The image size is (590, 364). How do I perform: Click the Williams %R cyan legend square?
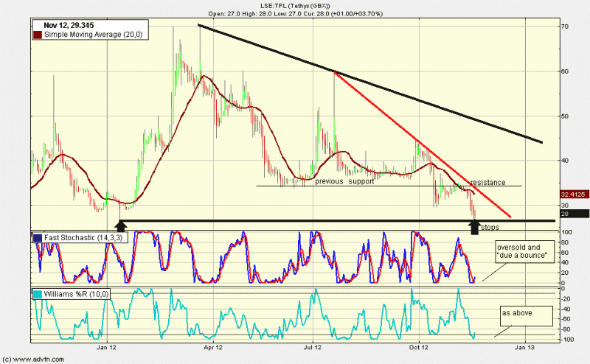click(x=36, y=295)
